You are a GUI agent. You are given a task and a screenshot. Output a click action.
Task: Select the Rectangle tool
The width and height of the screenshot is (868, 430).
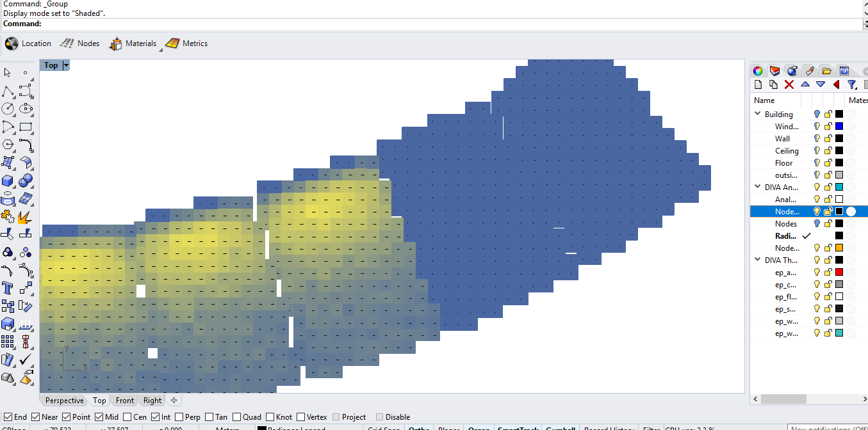[x=26, y=127]
